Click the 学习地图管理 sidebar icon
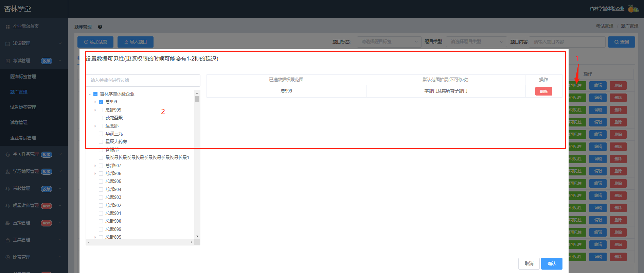Image resolution: width=644 pixels, height=273 pixels. pyautogui.click(x=7, y=172)
